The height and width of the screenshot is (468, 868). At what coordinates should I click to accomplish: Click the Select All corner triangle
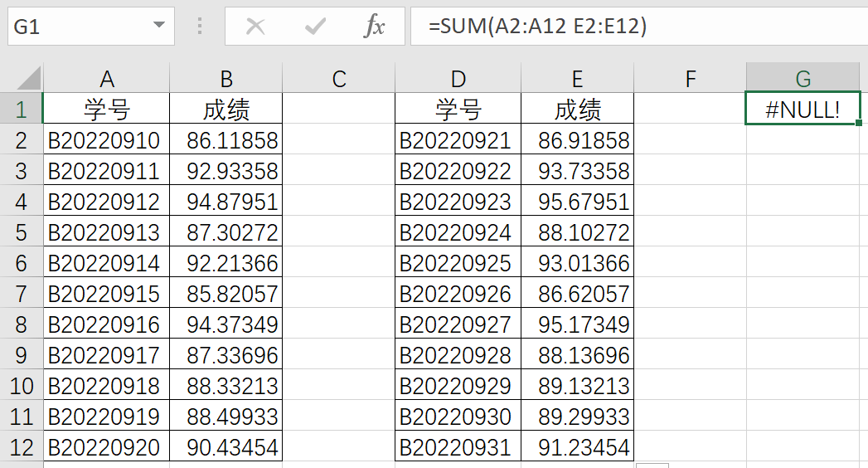point(29,78)
